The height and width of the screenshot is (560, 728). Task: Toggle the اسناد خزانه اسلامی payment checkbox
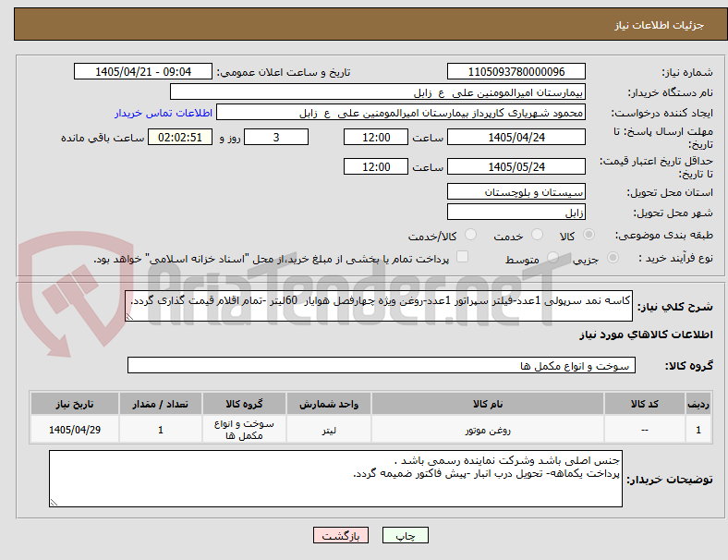coord(463,257)
